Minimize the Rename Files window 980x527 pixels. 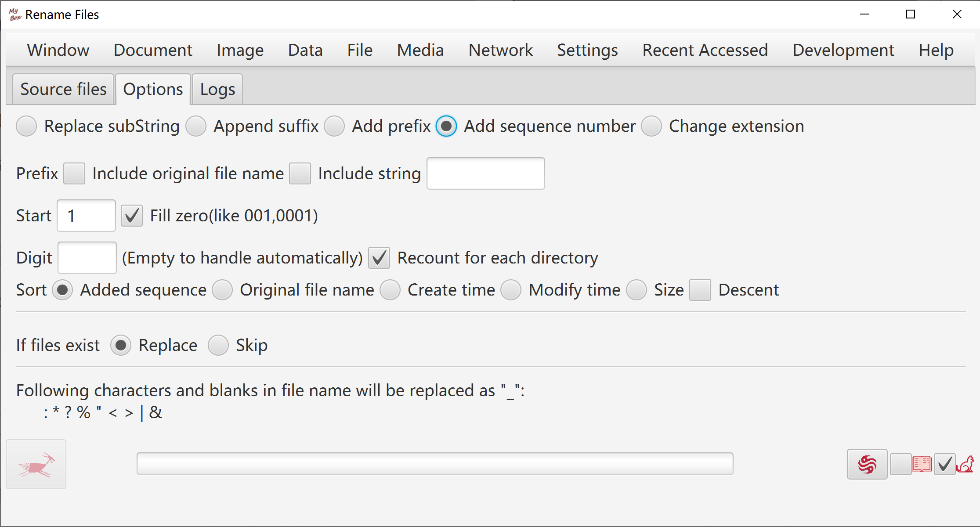pos(864,14)
